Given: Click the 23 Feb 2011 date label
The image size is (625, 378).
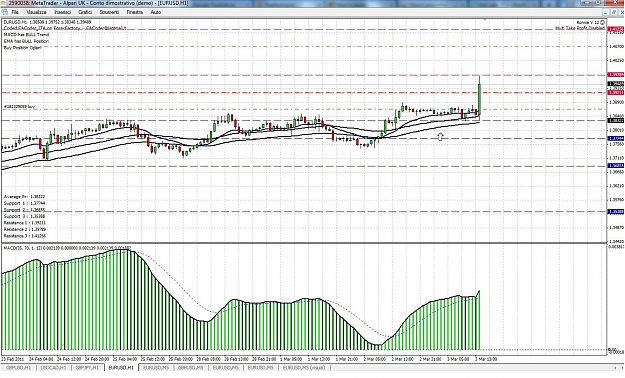Looking at the screenshot, I should 13,359.
